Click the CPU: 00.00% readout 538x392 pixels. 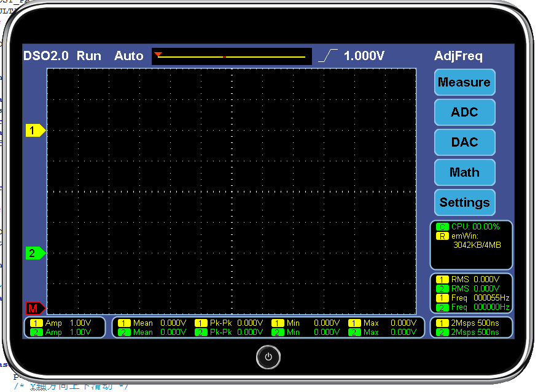point(475,227)
